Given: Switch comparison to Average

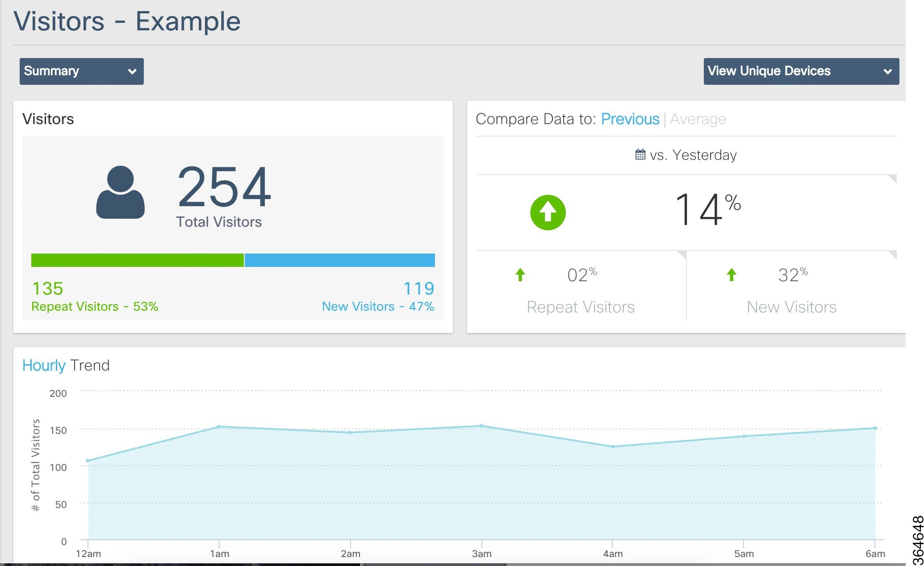Looking at the screenshot, I should pyautogui.click(x=698, y=119).
